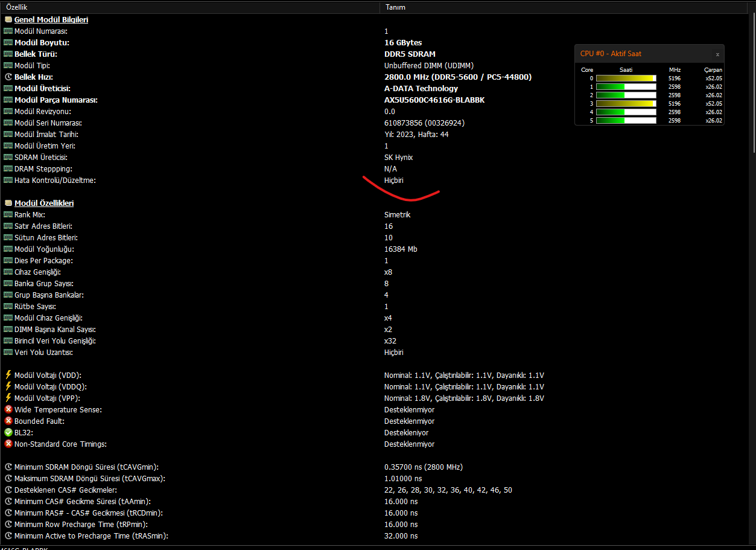Click the clock icon next to Bellek Hızı
Screen dimensions: 756x550
(8, 77)
